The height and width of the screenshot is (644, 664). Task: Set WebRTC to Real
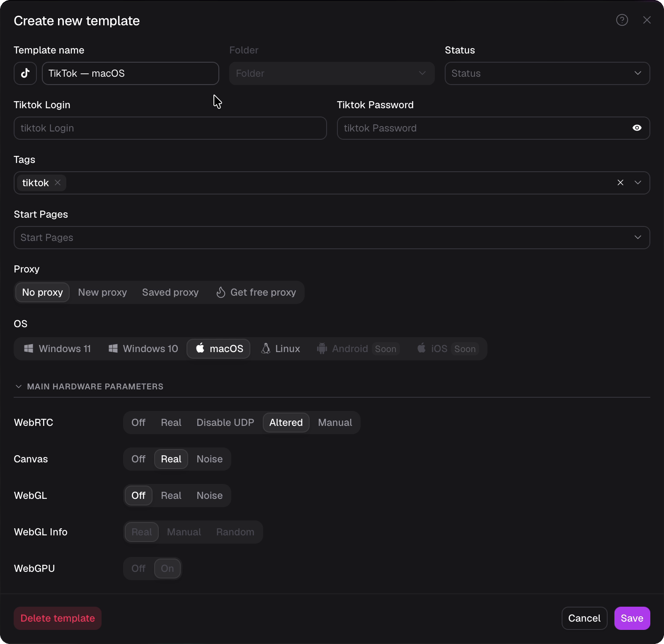[171, 423]
